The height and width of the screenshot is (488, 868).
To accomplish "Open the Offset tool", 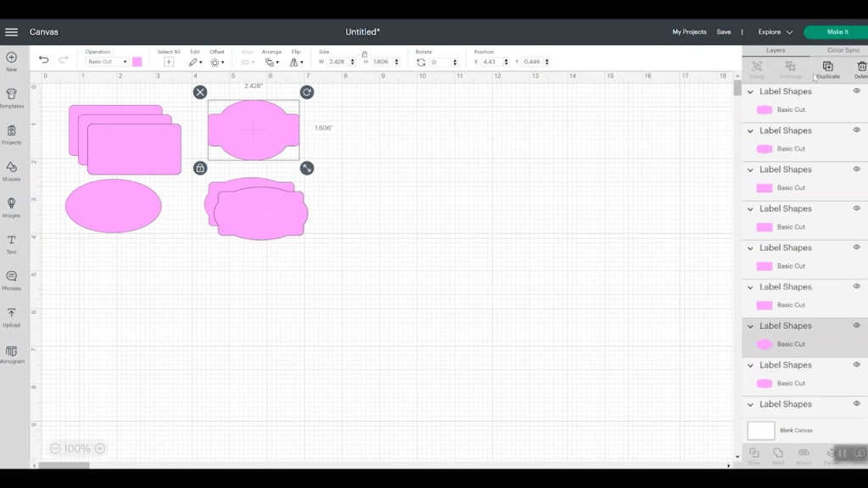I will pos(216,62).
